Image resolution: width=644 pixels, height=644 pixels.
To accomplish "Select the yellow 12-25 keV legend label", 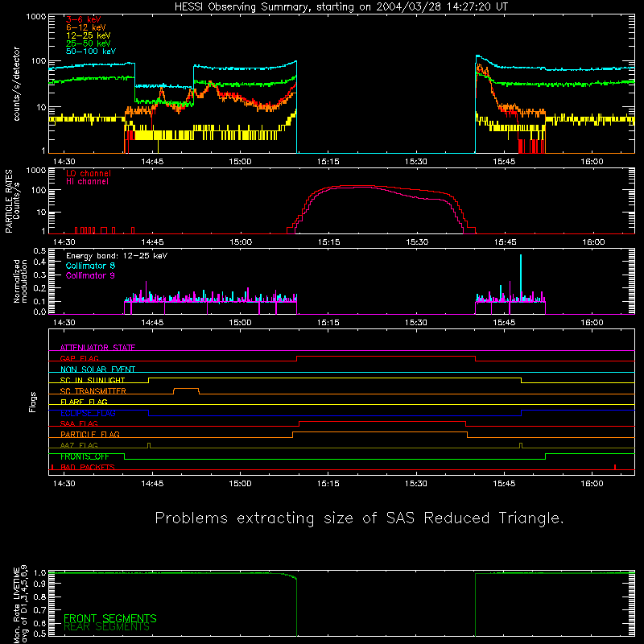I will click(89, 35).
